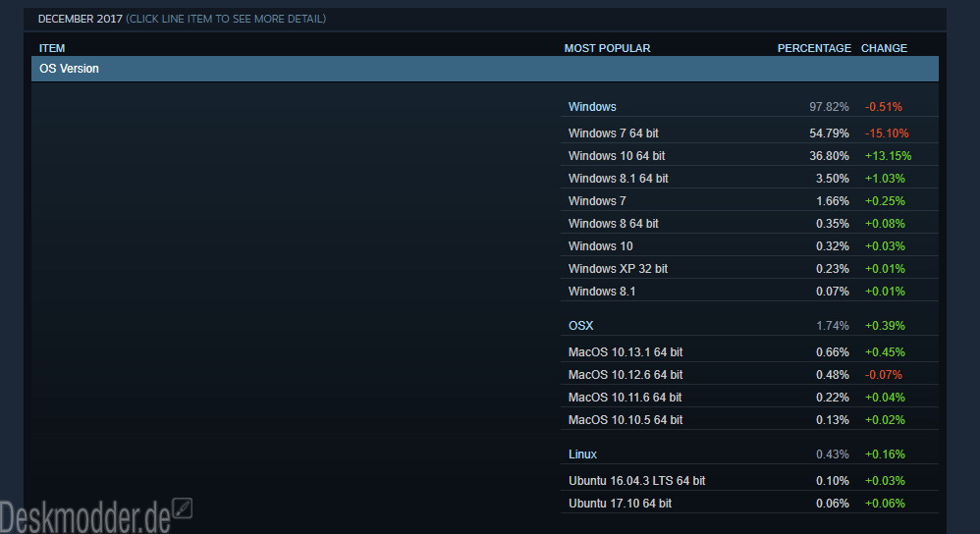Click the 3.50% percentage value
This screenshot has width=980, height=534.
(832, 178)
